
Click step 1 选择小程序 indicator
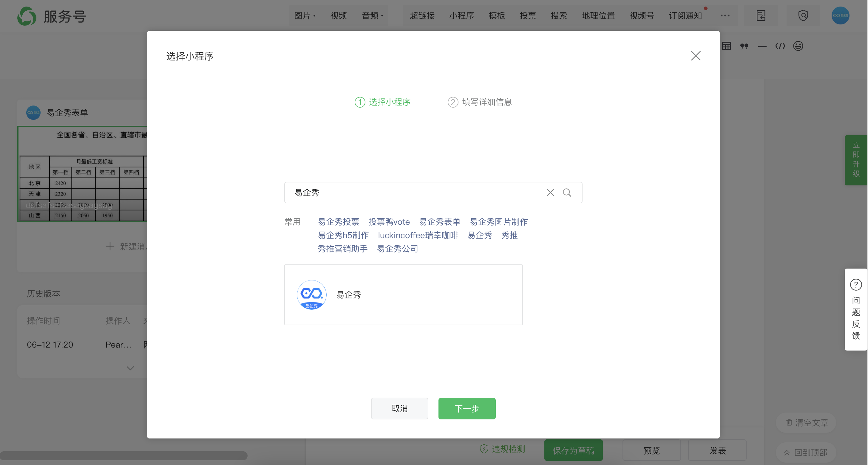[x=382, y=102]
